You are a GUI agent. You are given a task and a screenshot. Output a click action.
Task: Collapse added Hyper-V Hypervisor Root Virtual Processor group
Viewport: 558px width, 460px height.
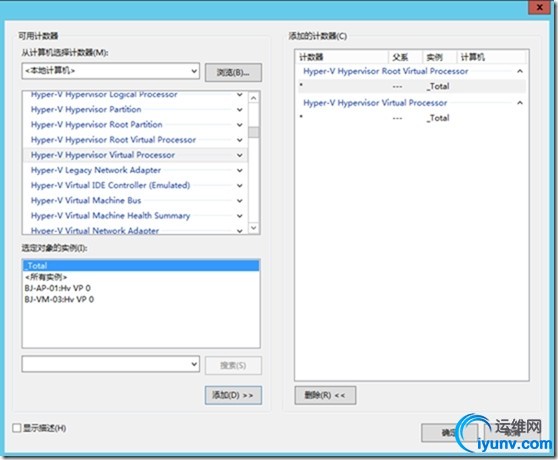(520, 71)
